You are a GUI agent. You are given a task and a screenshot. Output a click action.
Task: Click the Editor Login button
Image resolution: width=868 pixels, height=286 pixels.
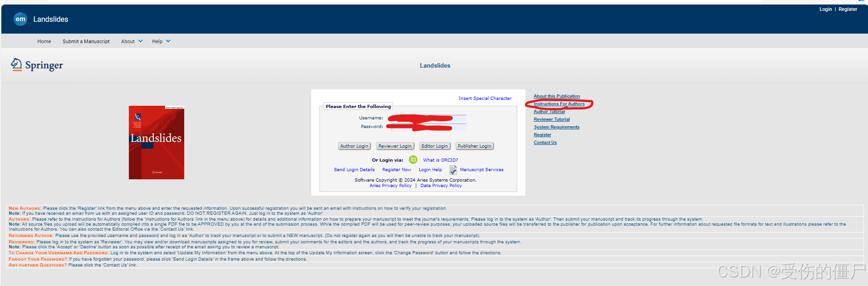click(x=435, y=146)
